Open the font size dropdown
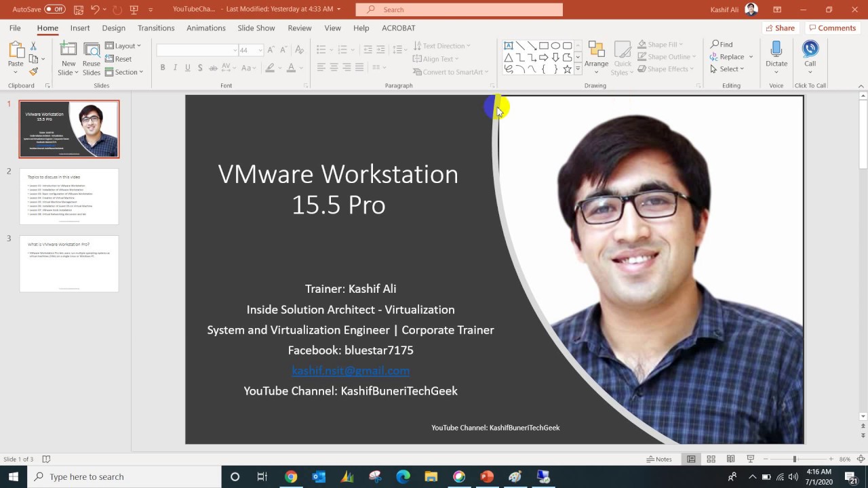The height and width of the screenshot is (488, 868). (x=260, y=50)
